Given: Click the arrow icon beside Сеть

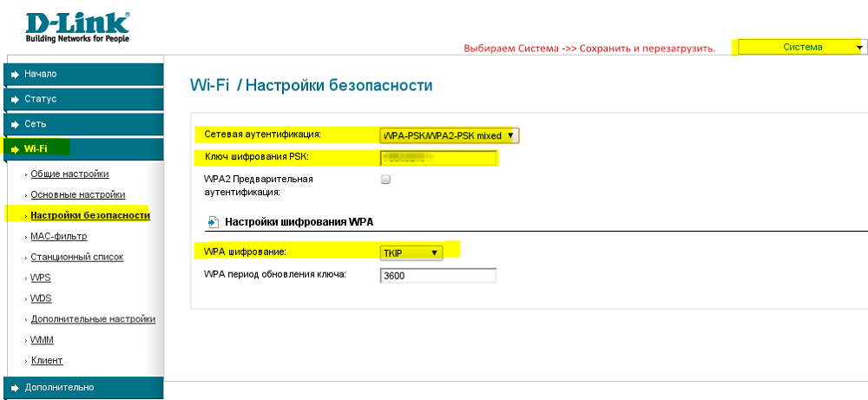Looking at the screenshot, I should pyautogui.click(x=15, y=124).
